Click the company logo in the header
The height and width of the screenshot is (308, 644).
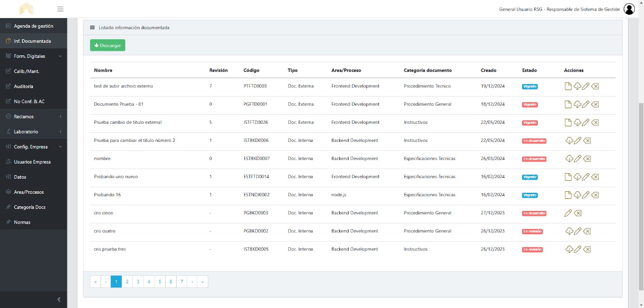point(26,9)
